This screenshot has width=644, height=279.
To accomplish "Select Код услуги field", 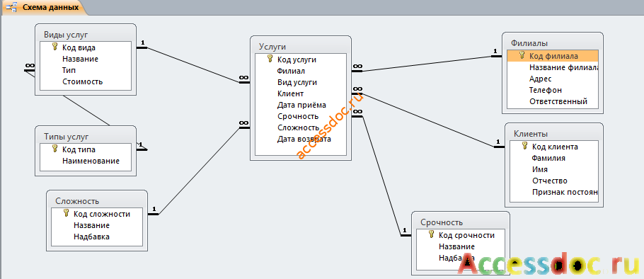I will click(x=301, y=59).
